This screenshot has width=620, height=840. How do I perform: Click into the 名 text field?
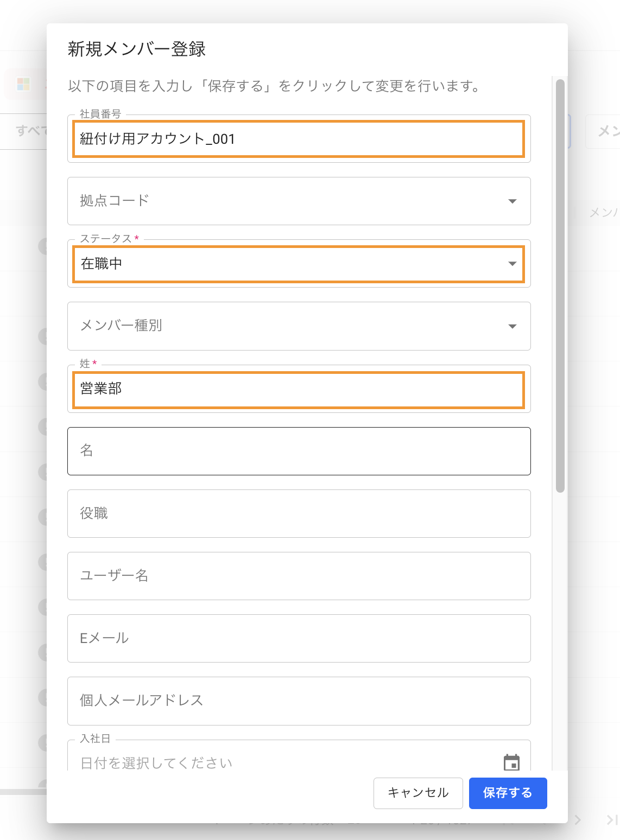[299, 451]
